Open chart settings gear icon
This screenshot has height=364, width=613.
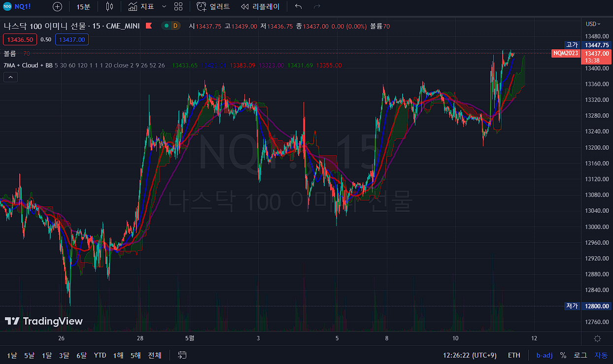597,338
